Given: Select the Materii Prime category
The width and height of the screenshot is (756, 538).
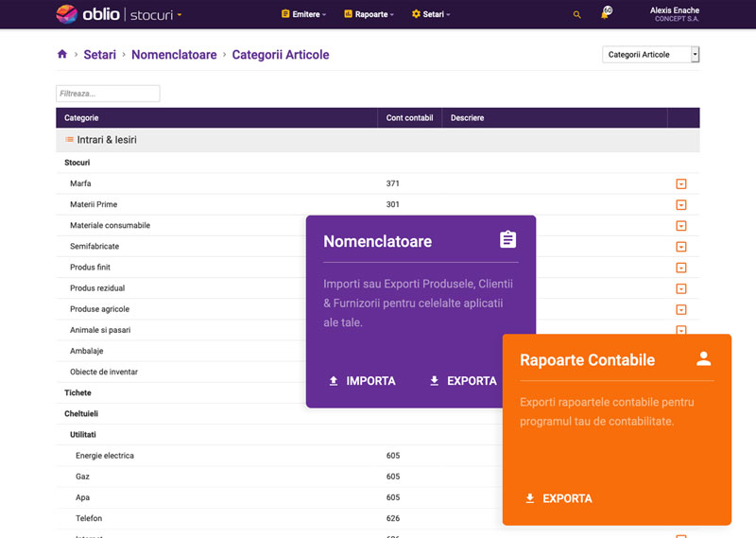Looking at the screenshot, I should (94, 204).
